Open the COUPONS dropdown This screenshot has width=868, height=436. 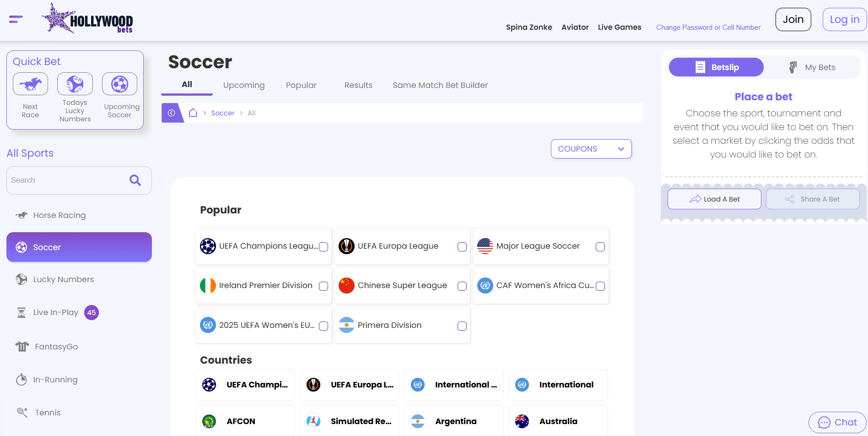pyautogui.click(x=591, y=149)
